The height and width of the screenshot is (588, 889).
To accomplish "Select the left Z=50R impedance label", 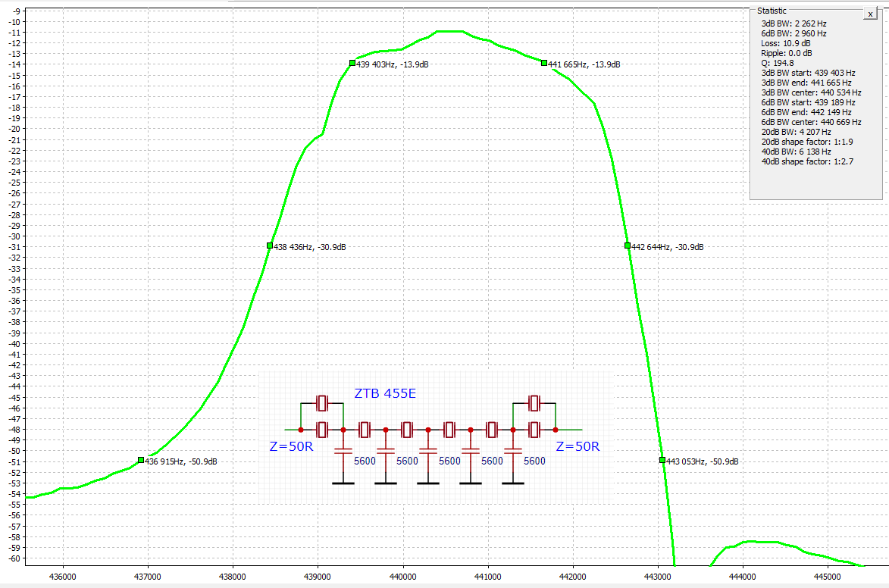I will (x=291, y=447).
